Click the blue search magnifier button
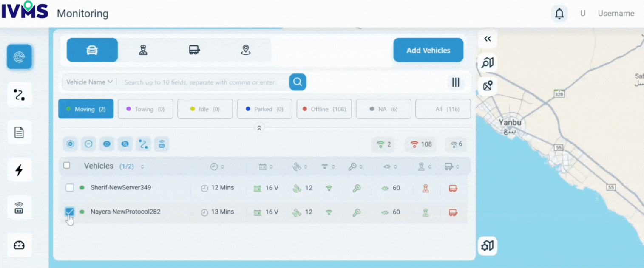This screenshot has width=644, height=268. (x=298, y=82)
